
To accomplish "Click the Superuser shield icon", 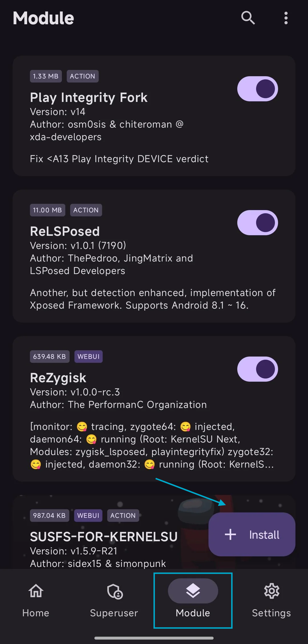I will (x=115, y=591).
